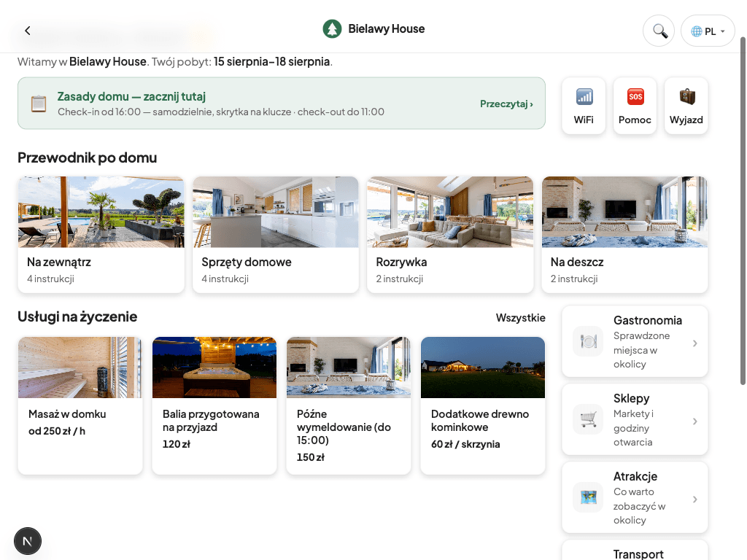Click the Atrakcje map icon
The height and width of the screenshot is (560, 747).
(x=589, y=497)
